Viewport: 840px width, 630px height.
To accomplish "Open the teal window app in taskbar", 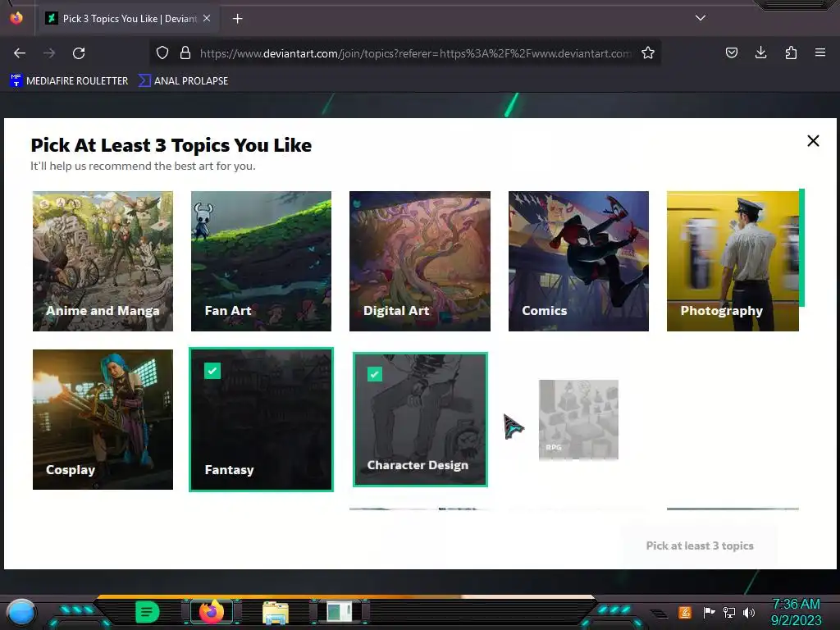I will 340,612.
